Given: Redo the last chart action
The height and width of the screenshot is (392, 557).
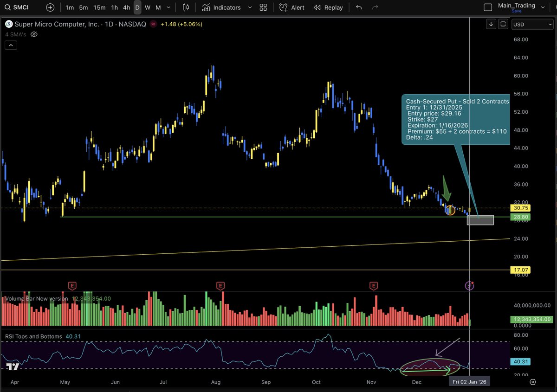Looking at the screenshot, I should pyautogui.click(x=375, y=7).
